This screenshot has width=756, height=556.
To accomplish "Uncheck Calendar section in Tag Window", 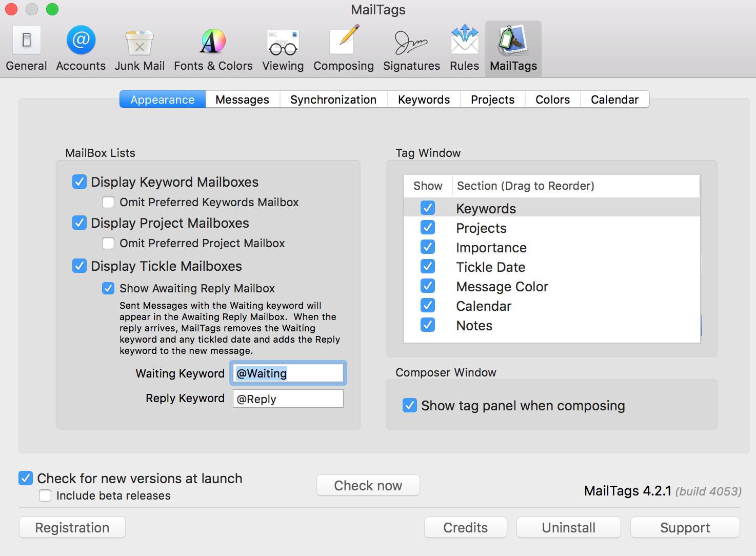I will tap(428, 305).
